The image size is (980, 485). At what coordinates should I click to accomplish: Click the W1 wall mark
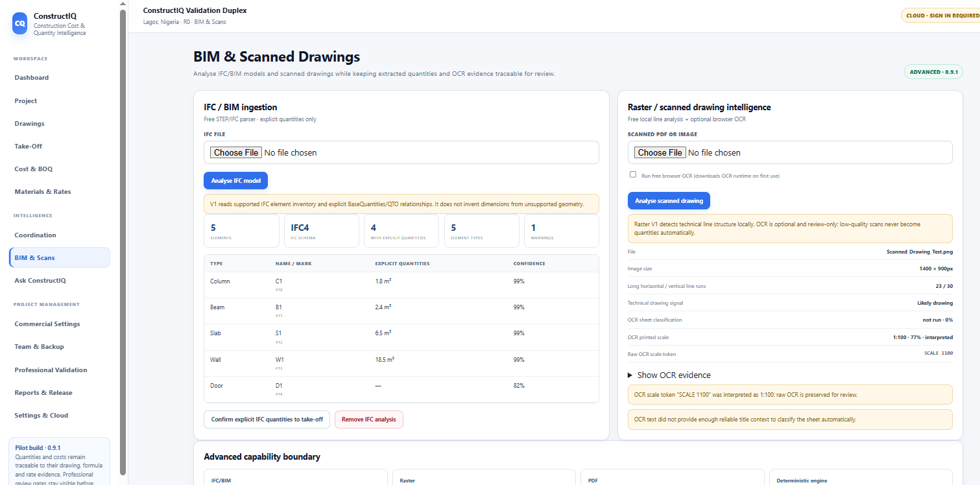280,359
